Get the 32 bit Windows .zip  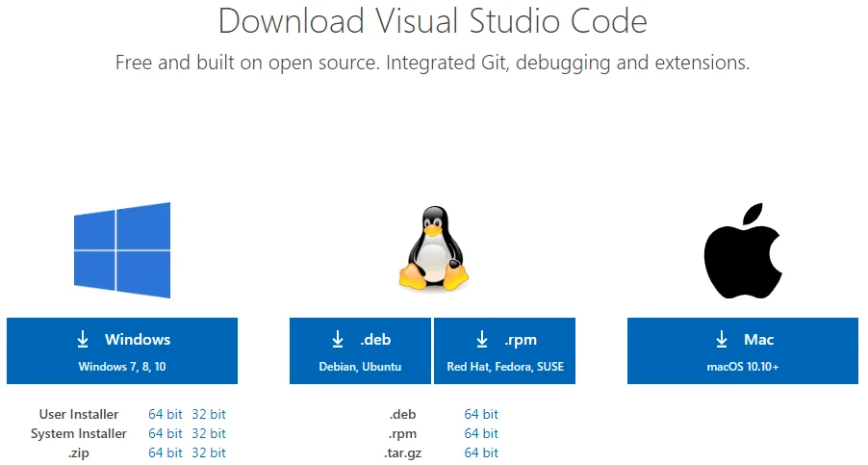(209, 452)
